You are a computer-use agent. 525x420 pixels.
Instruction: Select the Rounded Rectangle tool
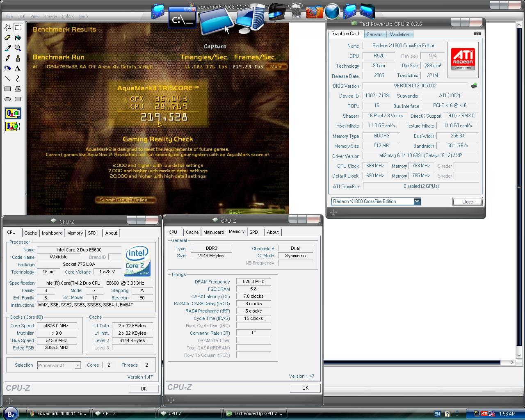[x=18, y=99]
